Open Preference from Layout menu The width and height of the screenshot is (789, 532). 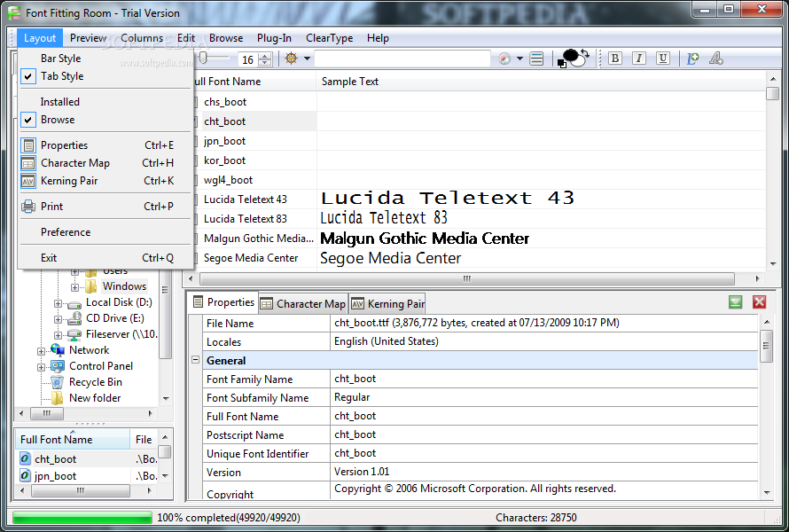pyautogui.click(x=105, y=232)
